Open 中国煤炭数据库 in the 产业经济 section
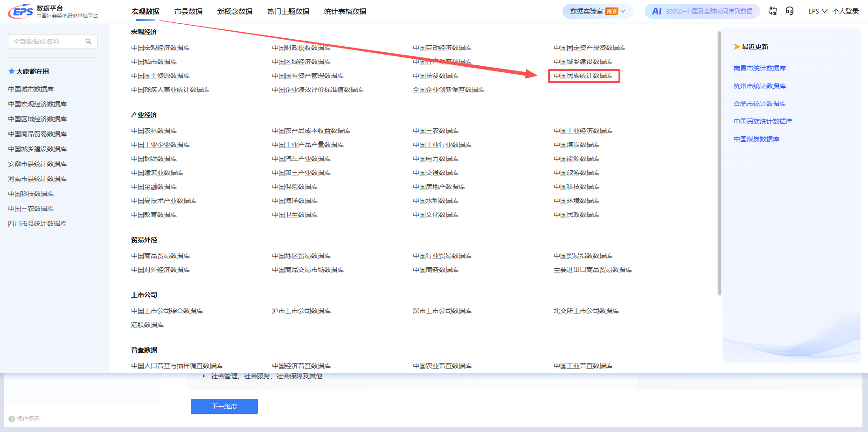 pyautogui.click(x=576, y=144)
